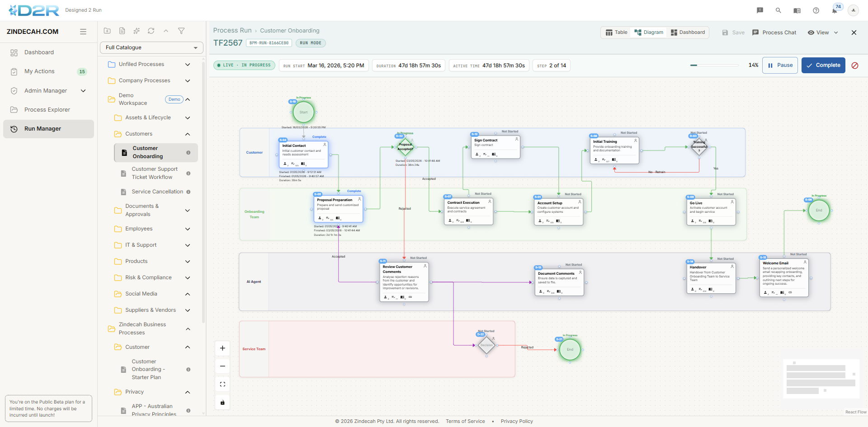
Task: Open Customer Onboarding process in tree
Action: [156, 153]
